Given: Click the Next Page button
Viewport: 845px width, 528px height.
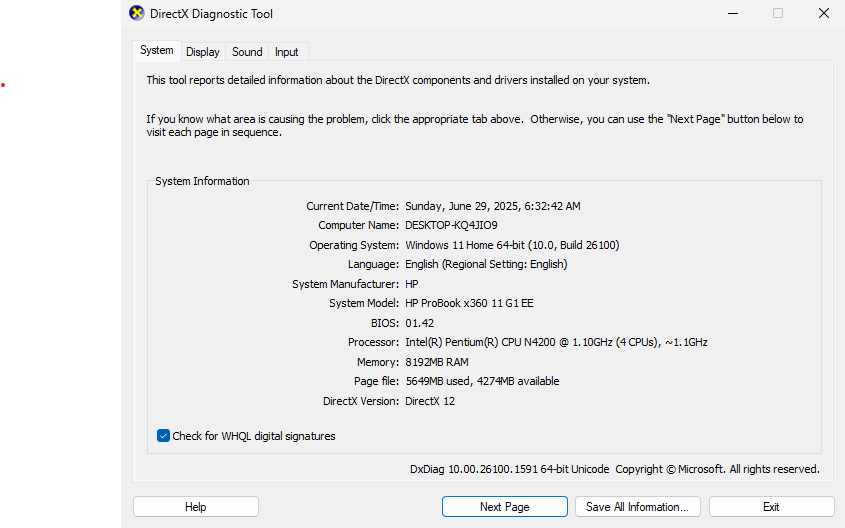Looking at the screenshot, I should tap(504, 507).
